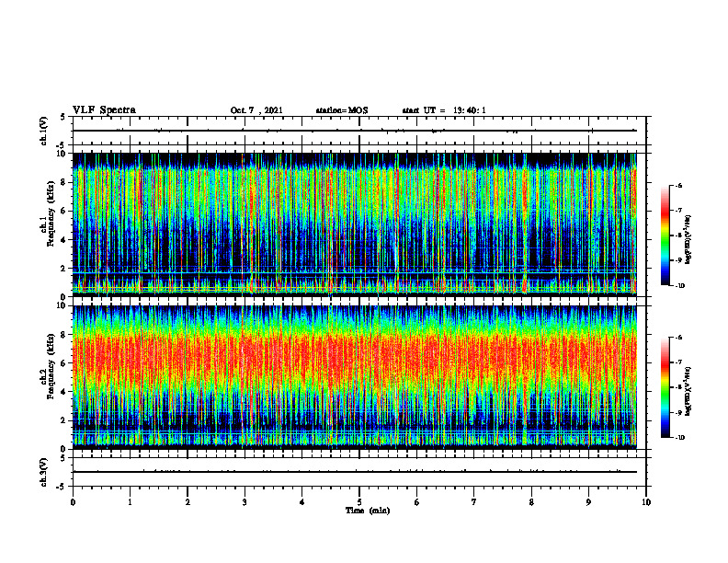Click inside the ch.2 frequency spectrogram panel
This screenshot has height=563, width=728.
coord(354,377)
